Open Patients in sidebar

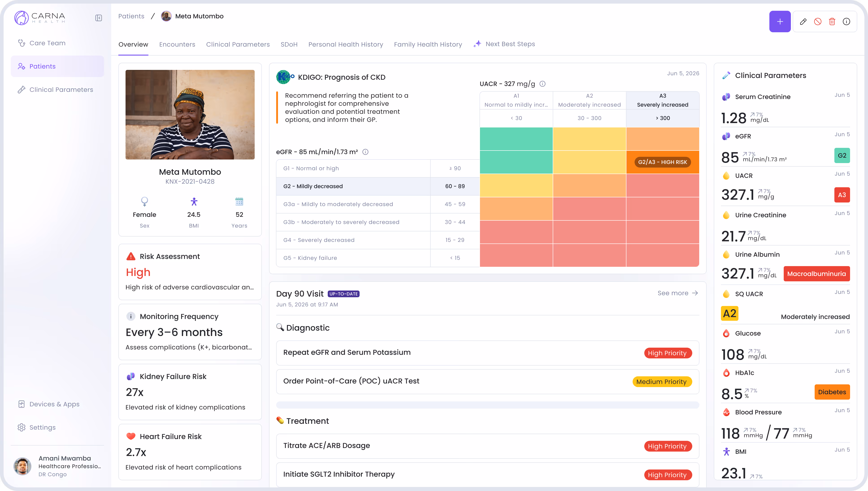coord(57,66)
